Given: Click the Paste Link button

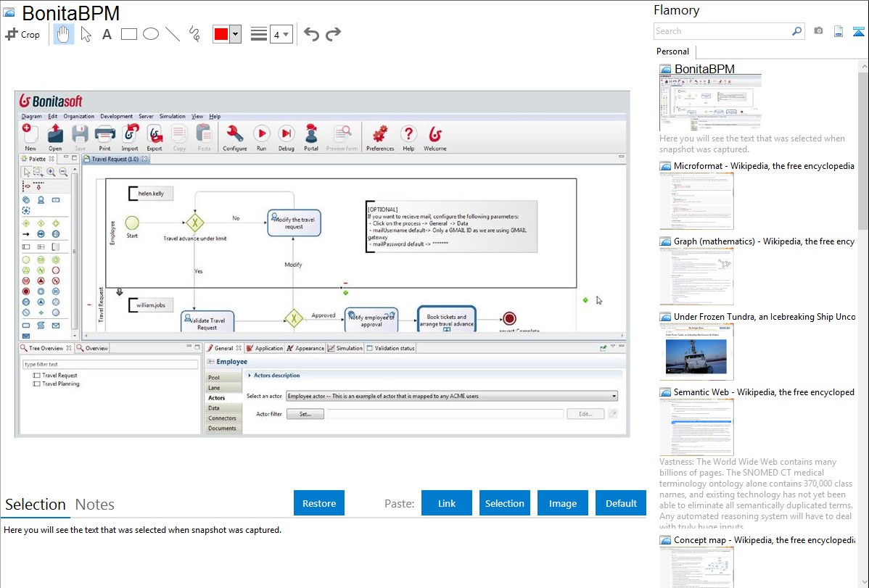Looking at the screenshot, I should pyautogui.click(x=447, y=503).
